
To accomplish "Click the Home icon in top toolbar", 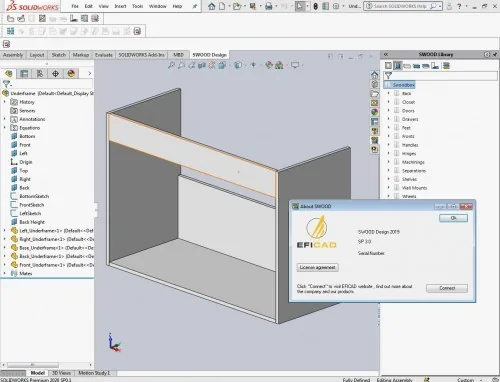I will pos(211,6).
